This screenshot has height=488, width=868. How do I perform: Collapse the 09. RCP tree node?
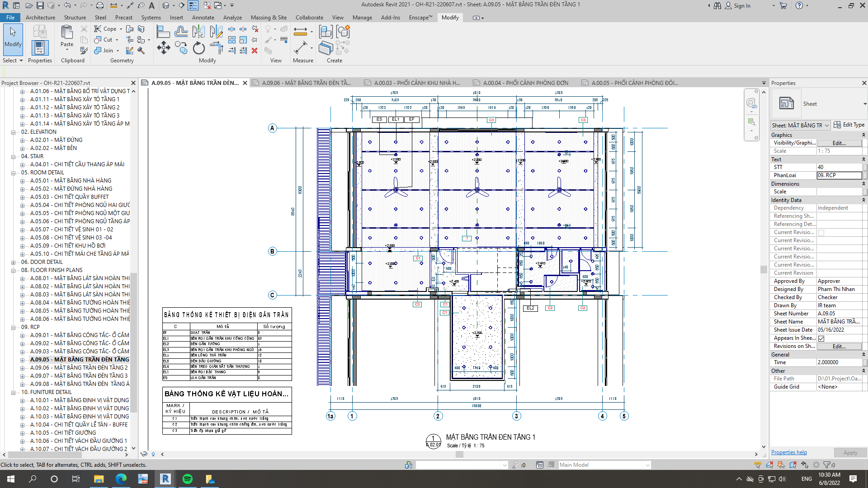click(x=14, y=327)
